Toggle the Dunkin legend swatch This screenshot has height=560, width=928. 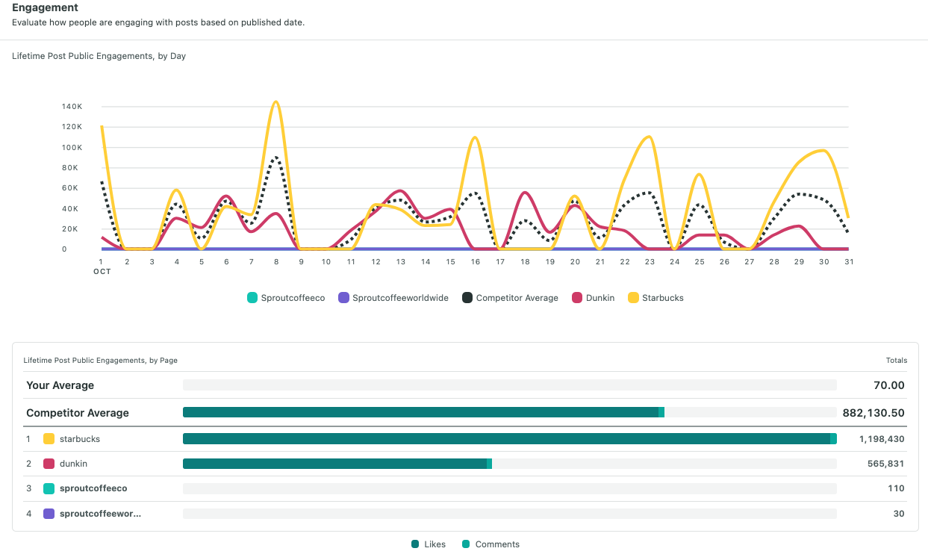coord(577,298)
